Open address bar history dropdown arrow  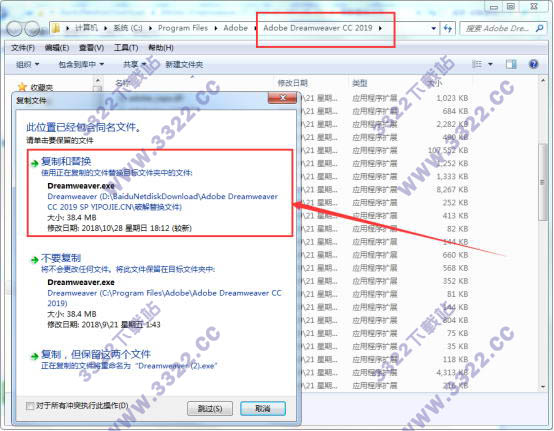tap(434, 28)
